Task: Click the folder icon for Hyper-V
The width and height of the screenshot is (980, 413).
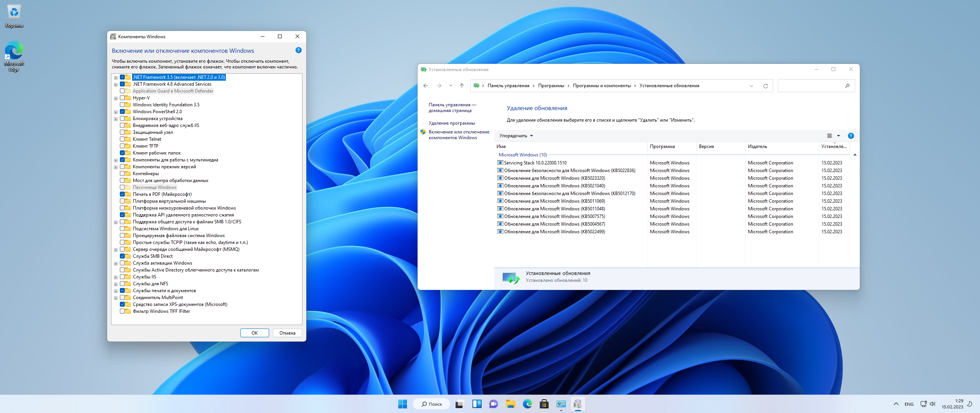Action: (128, 98)
